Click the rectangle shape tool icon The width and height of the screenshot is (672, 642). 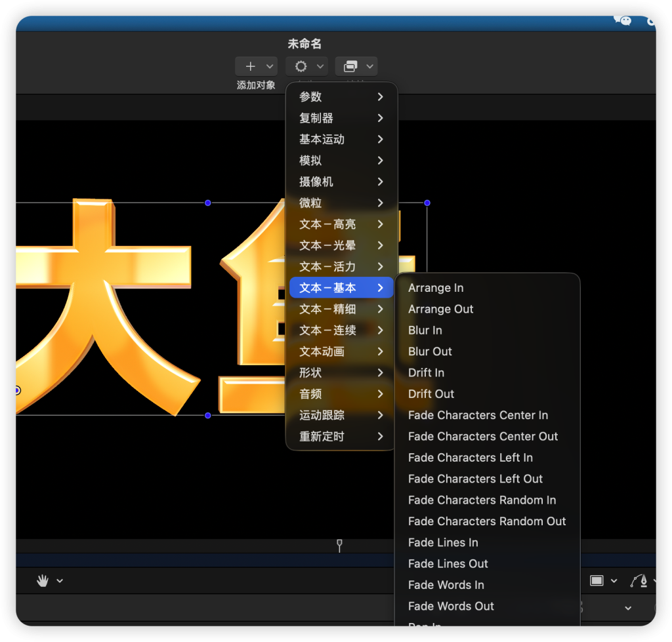[597, 580]
